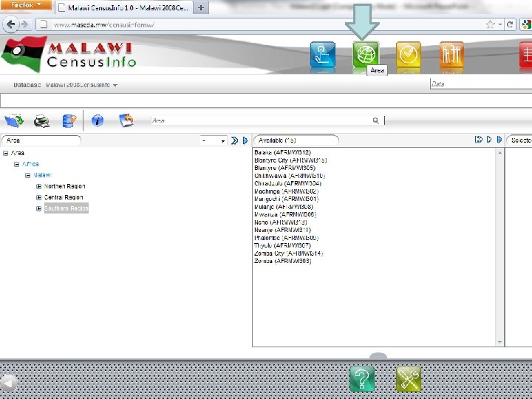This screenshot has width=532, height=399.
Task: Select Africa in the area tree
Action: [x=30, y=164]
